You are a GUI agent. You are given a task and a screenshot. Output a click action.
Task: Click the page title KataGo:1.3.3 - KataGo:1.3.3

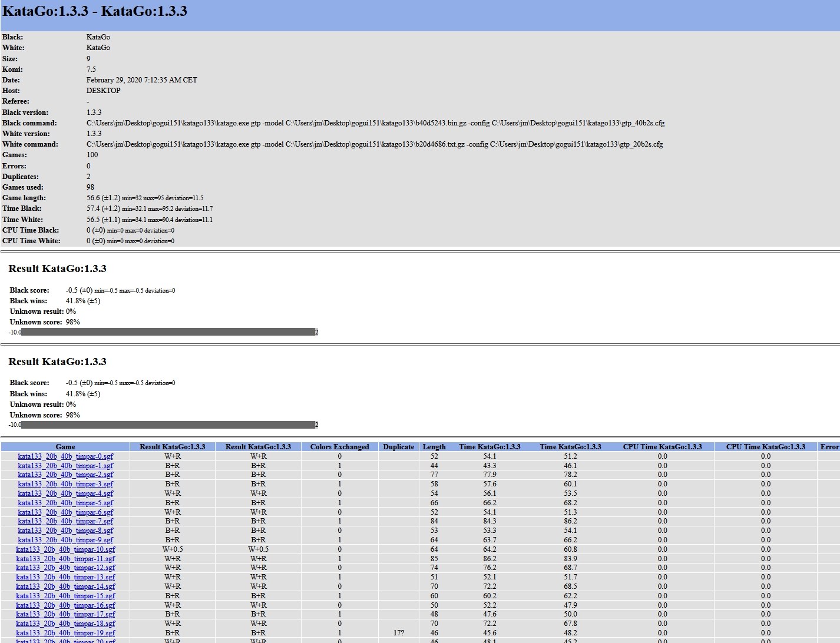95,11
